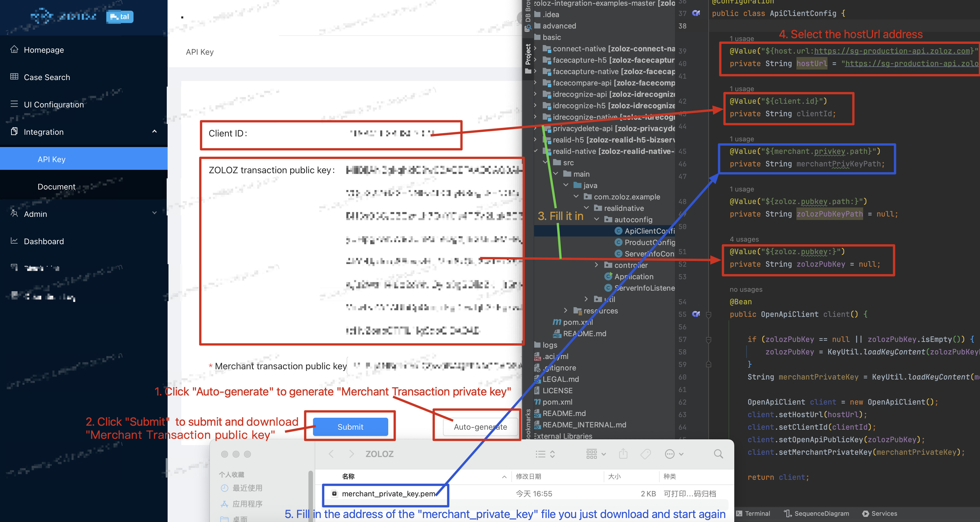Click the Case Search table icon
This screenshot has height=522, width=980.
tap(14, 77)
